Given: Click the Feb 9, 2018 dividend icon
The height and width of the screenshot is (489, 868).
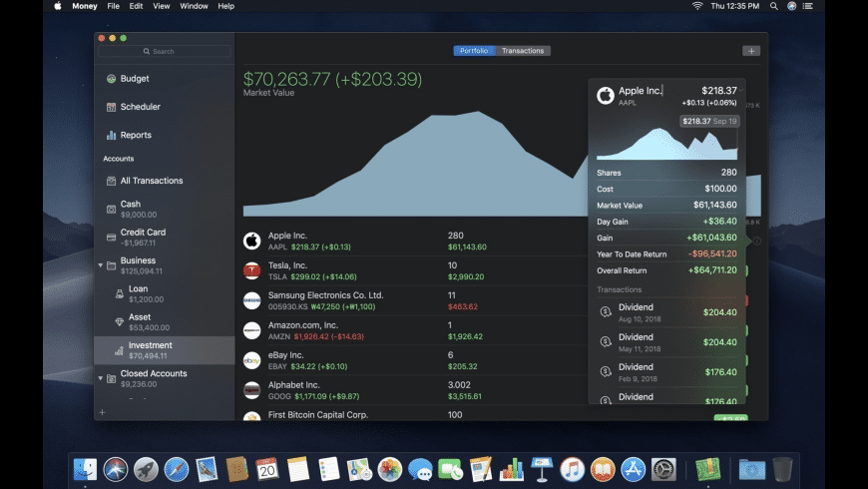Looking at the screenshot, I should 606,372.
